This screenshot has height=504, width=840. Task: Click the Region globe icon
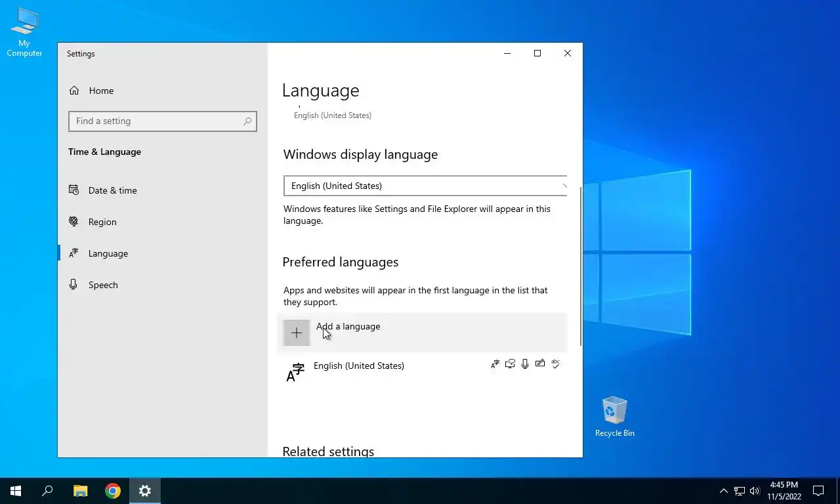tap(74, 222)
